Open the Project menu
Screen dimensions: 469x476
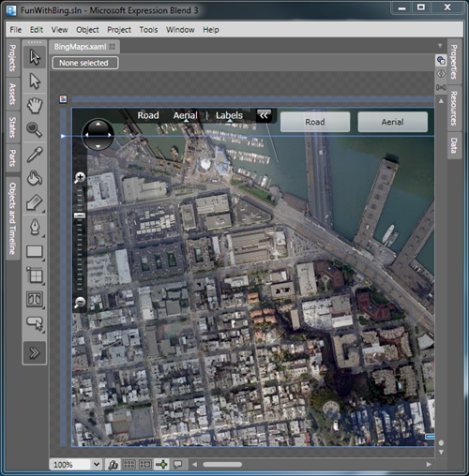pyautogui.click(x=119, y=30)
